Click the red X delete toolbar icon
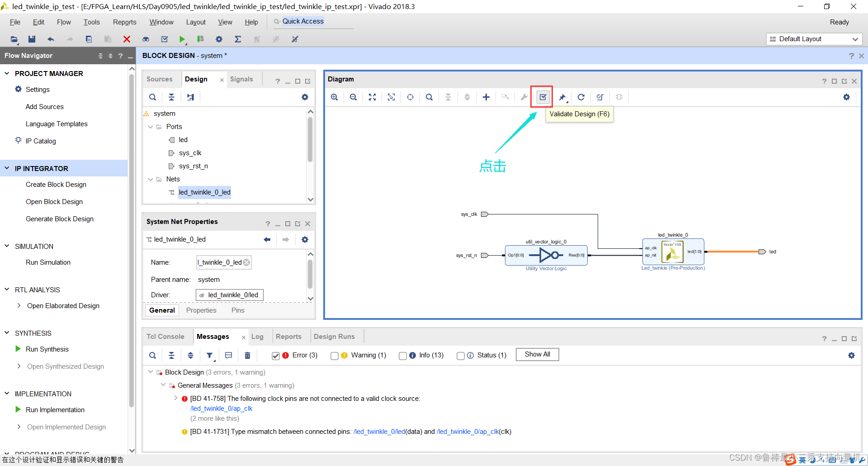Image resolution: width=868 pixels, height=466 pixels. tap(127, 39)
